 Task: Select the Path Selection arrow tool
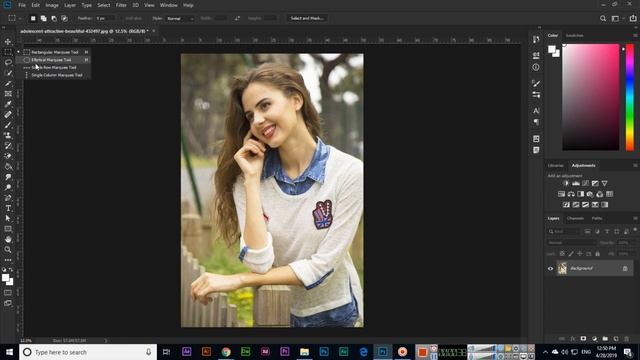pos(8,218)
